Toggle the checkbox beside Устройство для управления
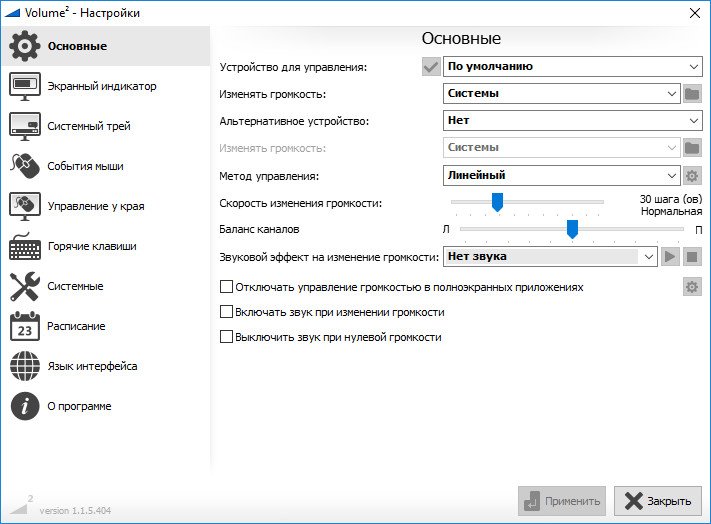711x524 pixels. 431,67
